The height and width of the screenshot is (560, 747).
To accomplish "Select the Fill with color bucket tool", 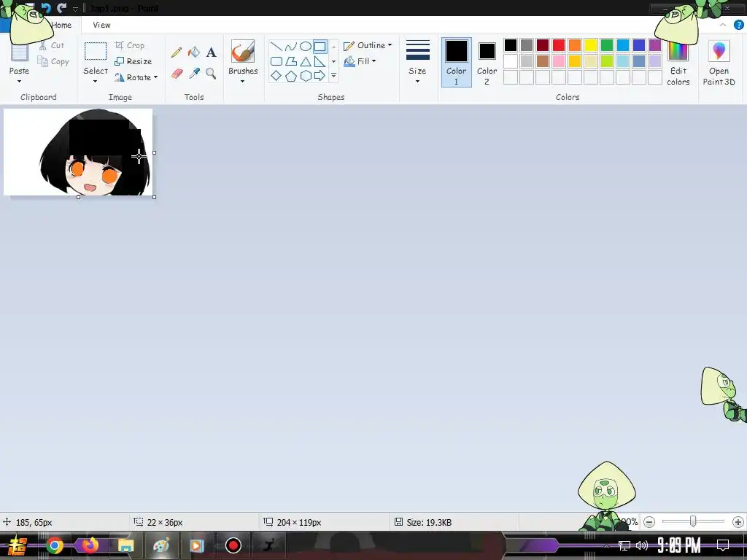I will pyautogui.click(x=194, y=52).
